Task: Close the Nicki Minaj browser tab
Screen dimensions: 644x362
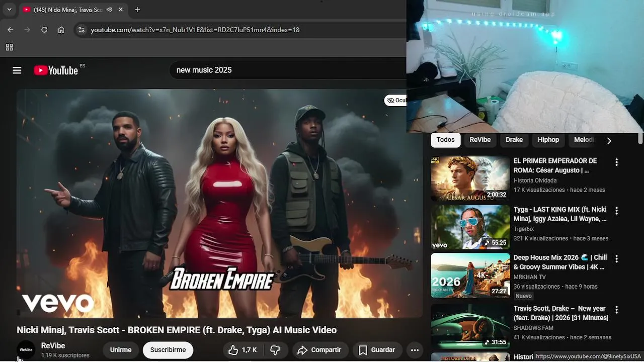Action: tap(121, 10)
